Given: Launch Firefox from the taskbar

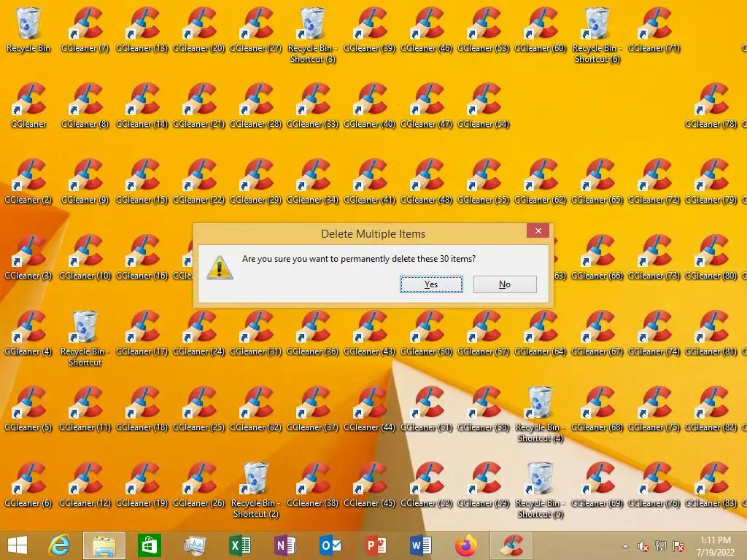Looking at the screenshot, I should point(466,545).
